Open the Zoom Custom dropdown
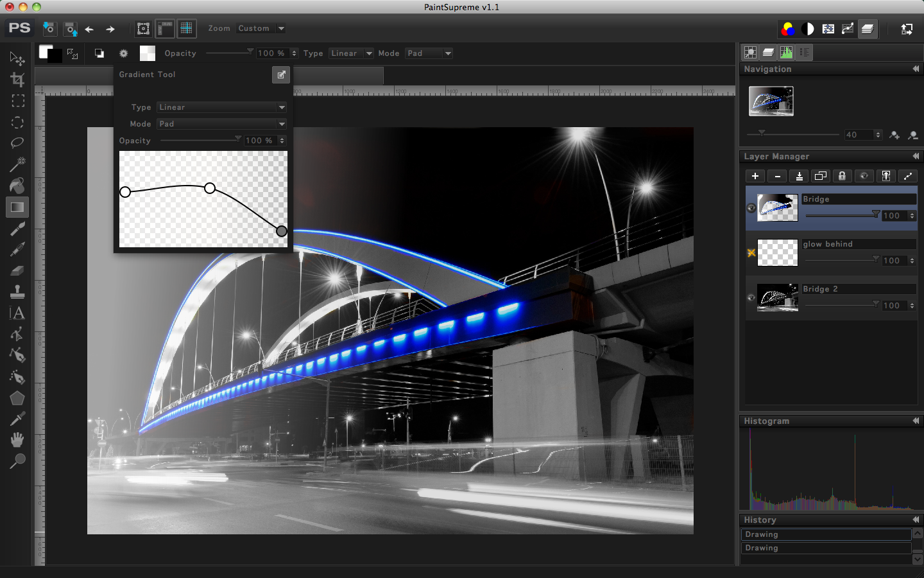 [261, 28]
